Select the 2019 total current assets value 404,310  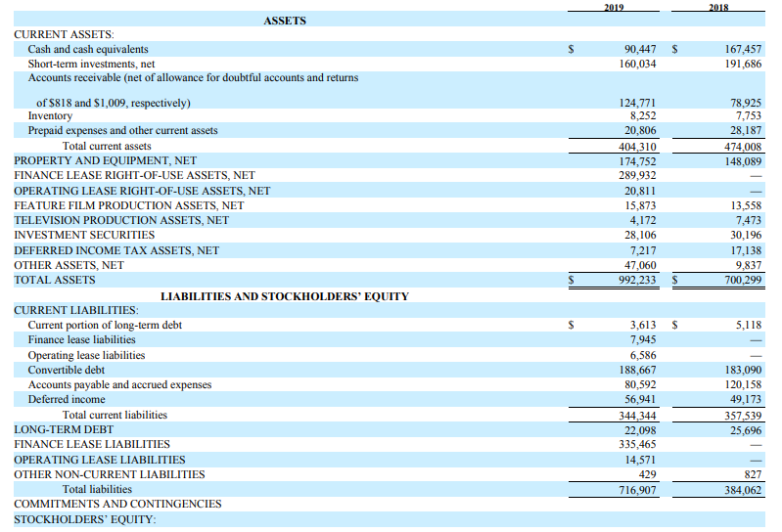[x=638, y=147]
